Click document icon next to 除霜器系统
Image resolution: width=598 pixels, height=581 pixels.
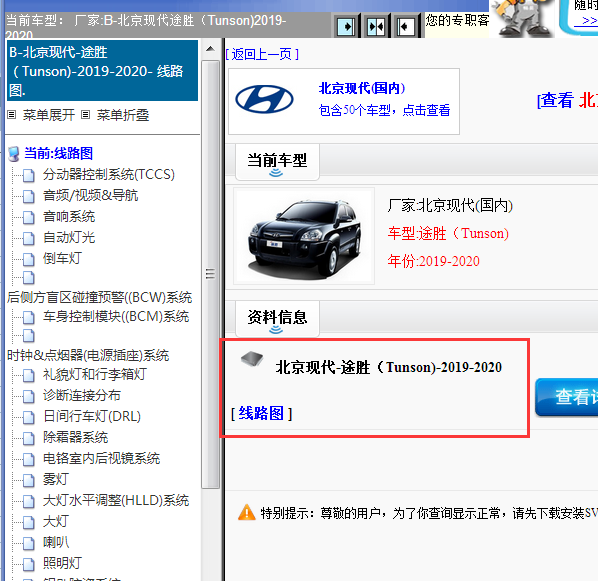[29, 438]
